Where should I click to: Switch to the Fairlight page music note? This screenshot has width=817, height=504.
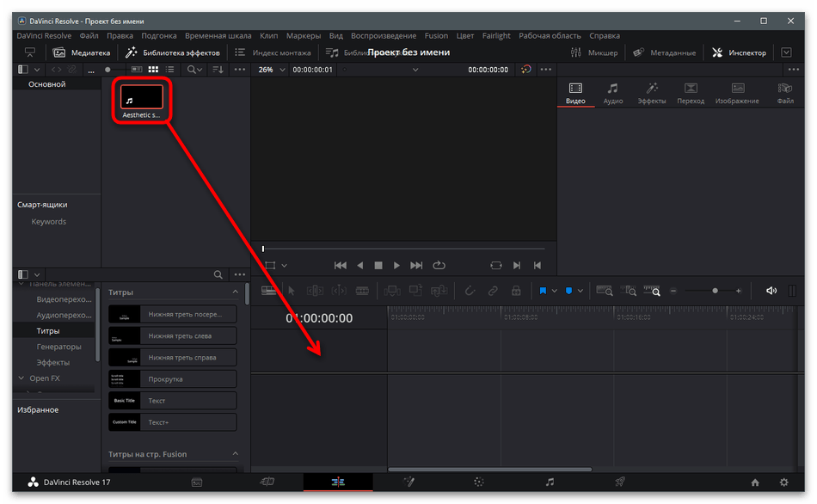pyautogui.click(x=550, y=482)
